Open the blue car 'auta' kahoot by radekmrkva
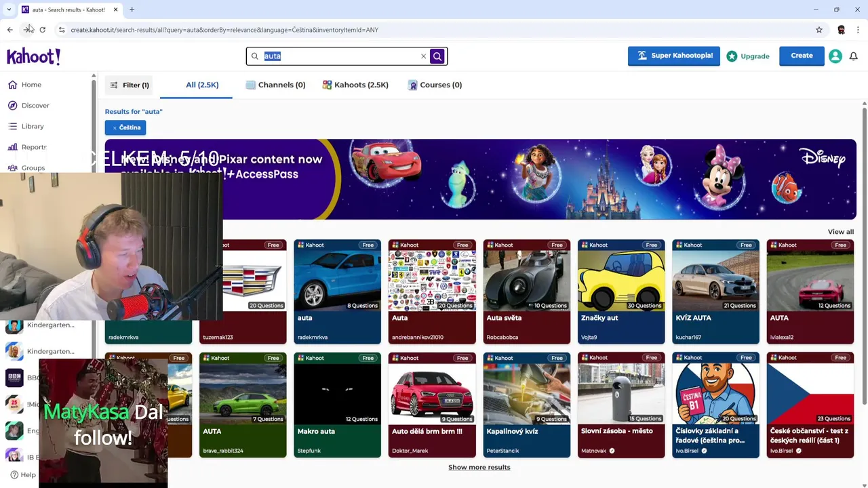The height and width of the screenshot is (488, 868). (337, 291)
